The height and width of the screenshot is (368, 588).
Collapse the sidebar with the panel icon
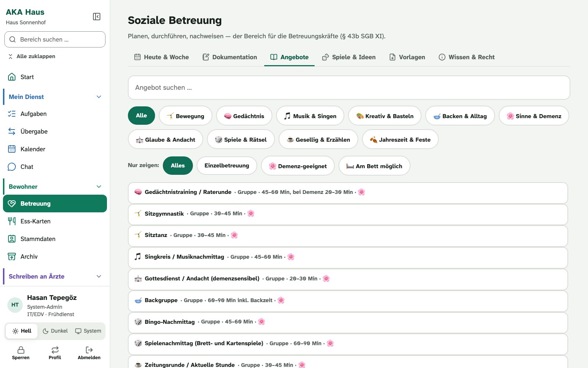[97, 17]
